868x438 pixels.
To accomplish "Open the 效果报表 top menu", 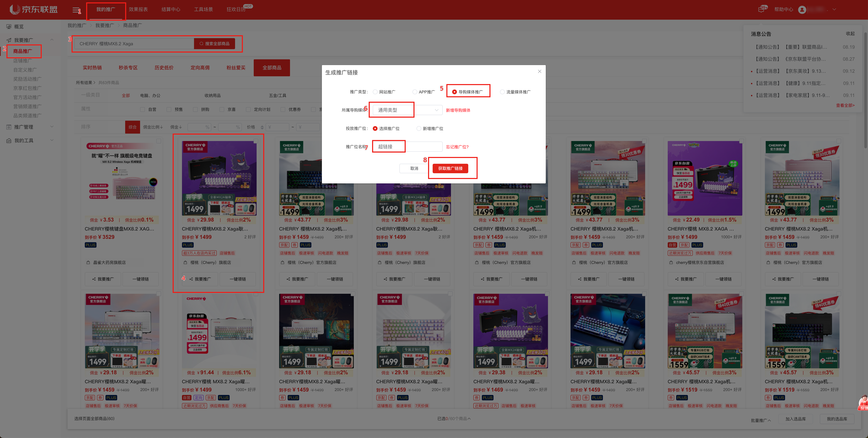I will pyautogui.click(x=138, y=9).
